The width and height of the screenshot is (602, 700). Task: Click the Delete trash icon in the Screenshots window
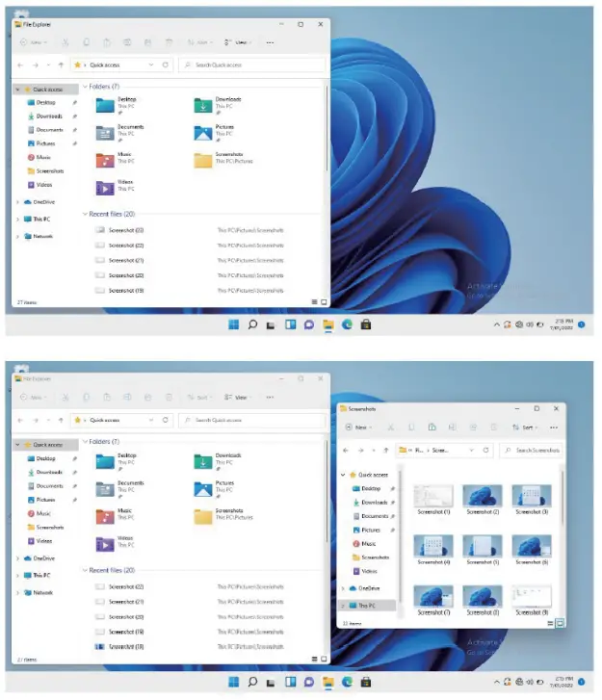(493, 428)
